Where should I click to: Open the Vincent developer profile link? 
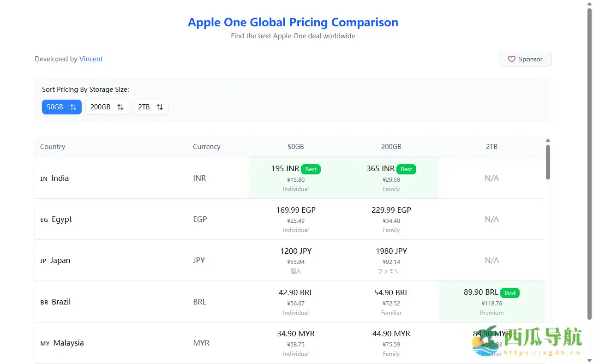pos(91,59)
